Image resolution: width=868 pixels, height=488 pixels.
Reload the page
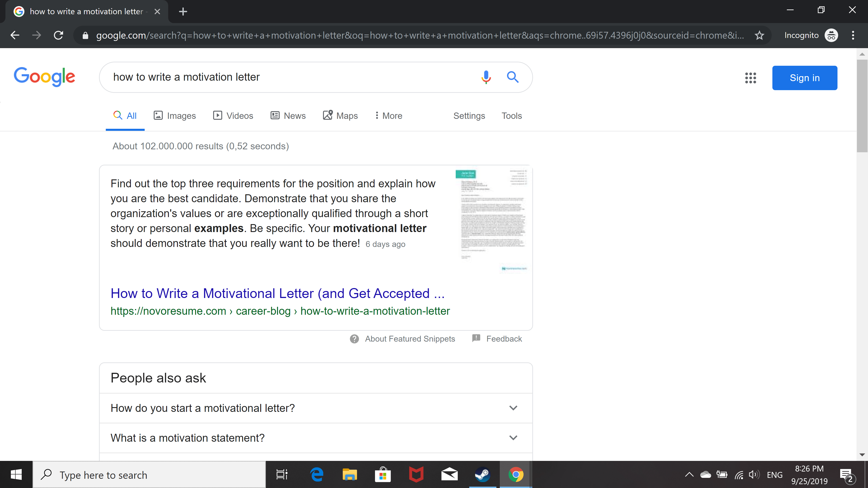(59, 35)
